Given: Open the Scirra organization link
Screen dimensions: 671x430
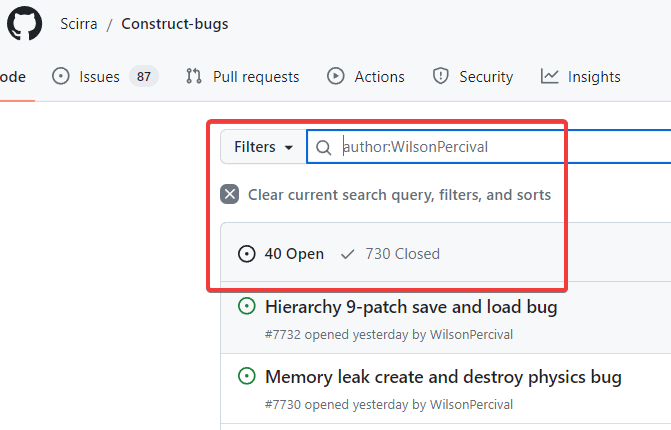Looking at the screenshot, I should coord(79,24).
